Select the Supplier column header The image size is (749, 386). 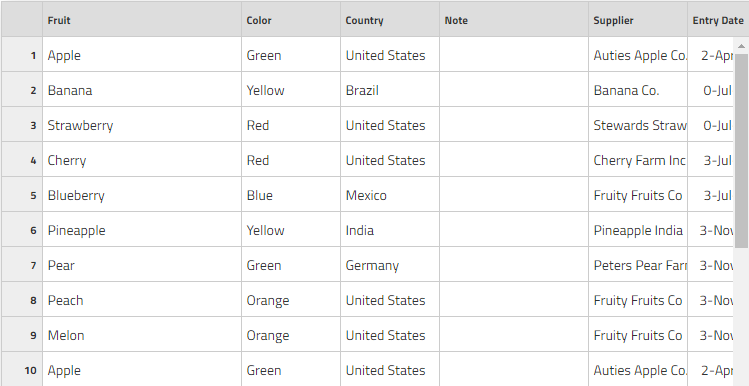638,19
